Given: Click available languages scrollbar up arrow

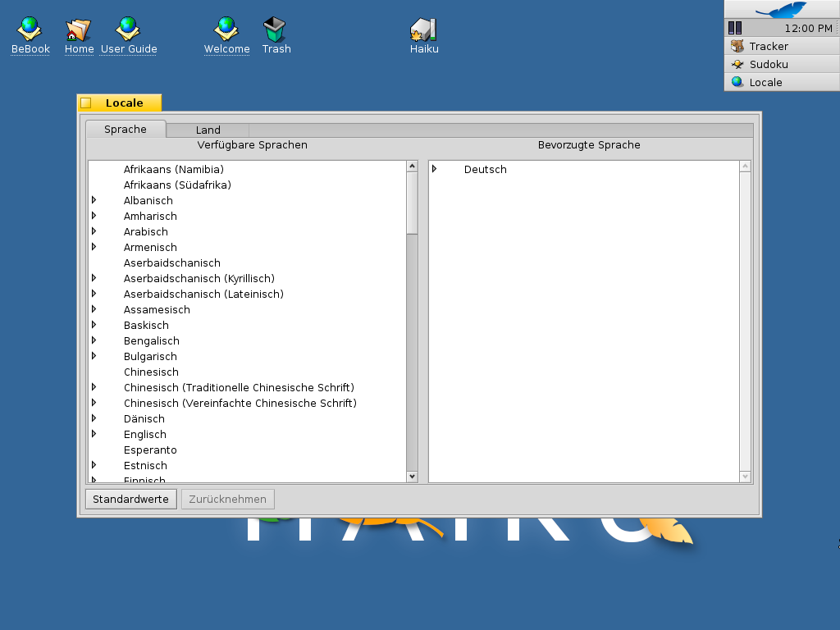Looking at the screenshot, I should [412, 166].
